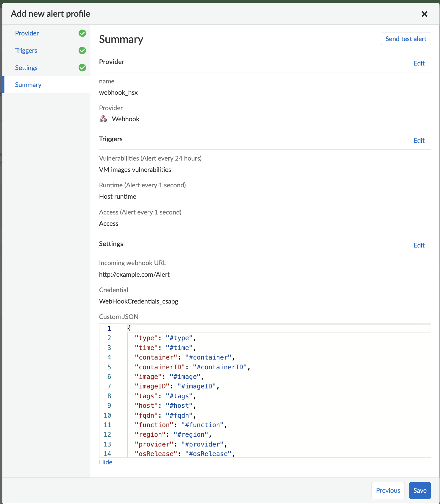Send a test alert
440x504 pixels.
click(x=406, y=39)
